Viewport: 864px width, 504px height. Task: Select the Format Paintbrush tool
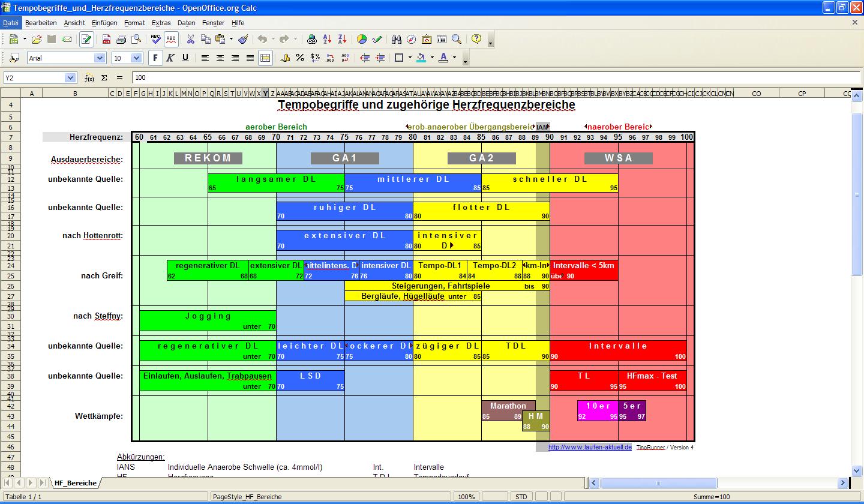pos(243,40)
